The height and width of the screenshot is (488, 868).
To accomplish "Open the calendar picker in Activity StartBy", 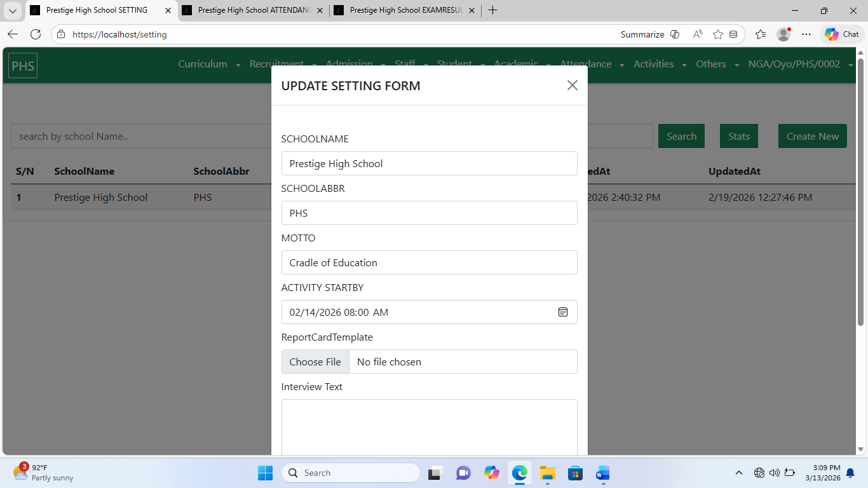I will pyautogui.click(x=562, y=312).
